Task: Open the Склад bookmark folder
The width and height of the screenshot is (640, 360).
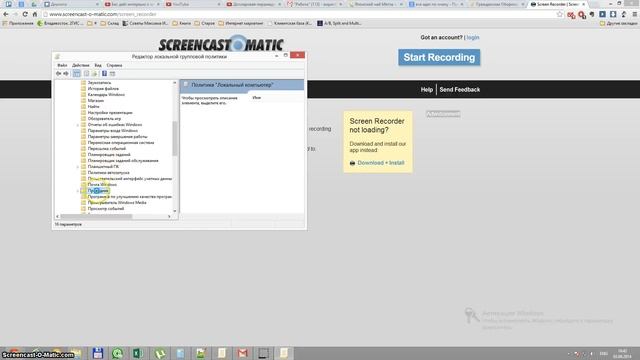Action: coord(110,23)
